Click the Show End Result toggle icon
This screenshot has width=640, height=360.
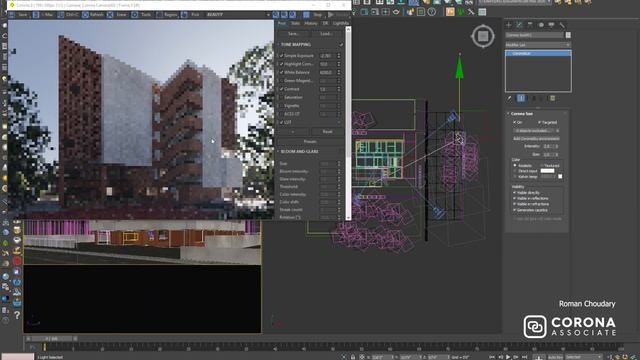point(521,98)
